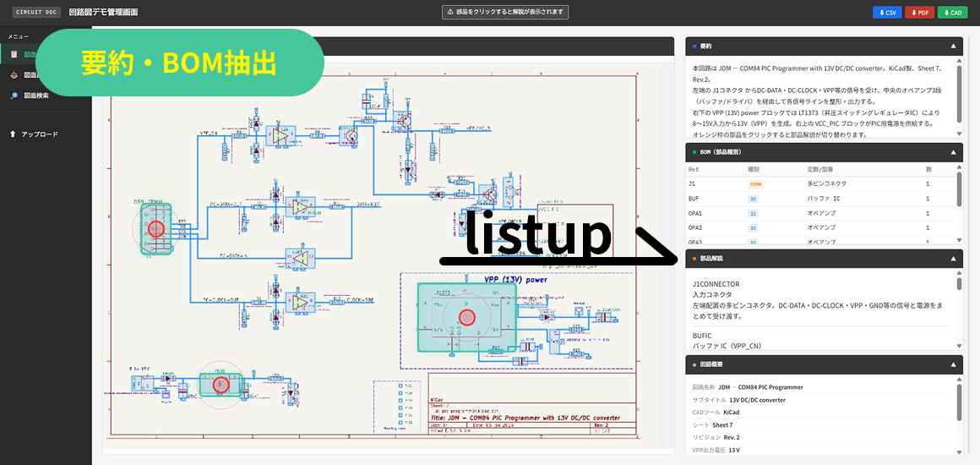Viewport: 980px width, 465px height.
Task: Collapse the 回路概要 panel
Action: (x=953, y=364)
